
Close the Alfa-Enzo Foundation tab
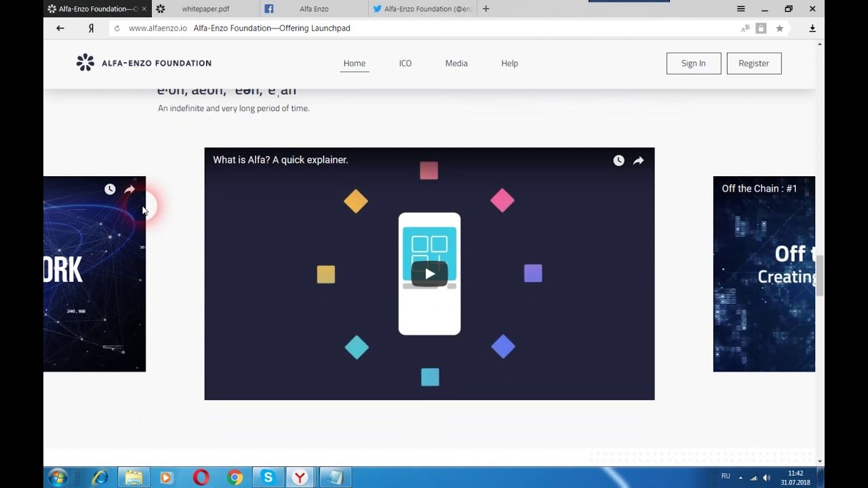(144, 9)
